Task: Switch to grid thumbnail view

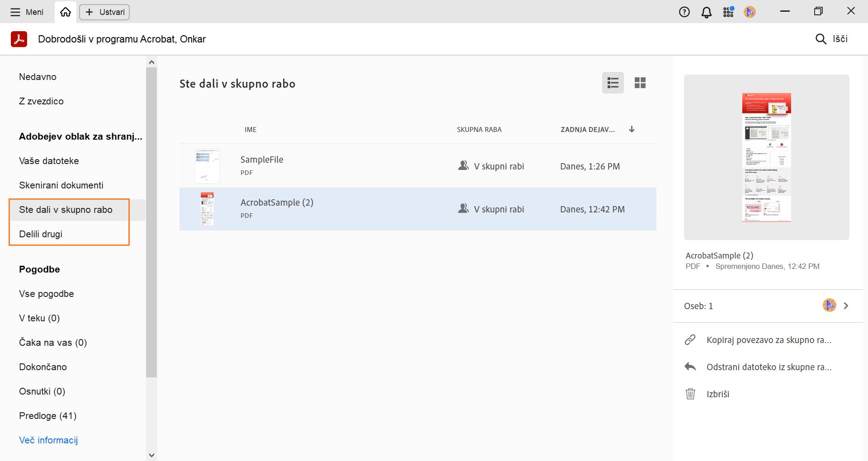Action: [x=640, y=83]
